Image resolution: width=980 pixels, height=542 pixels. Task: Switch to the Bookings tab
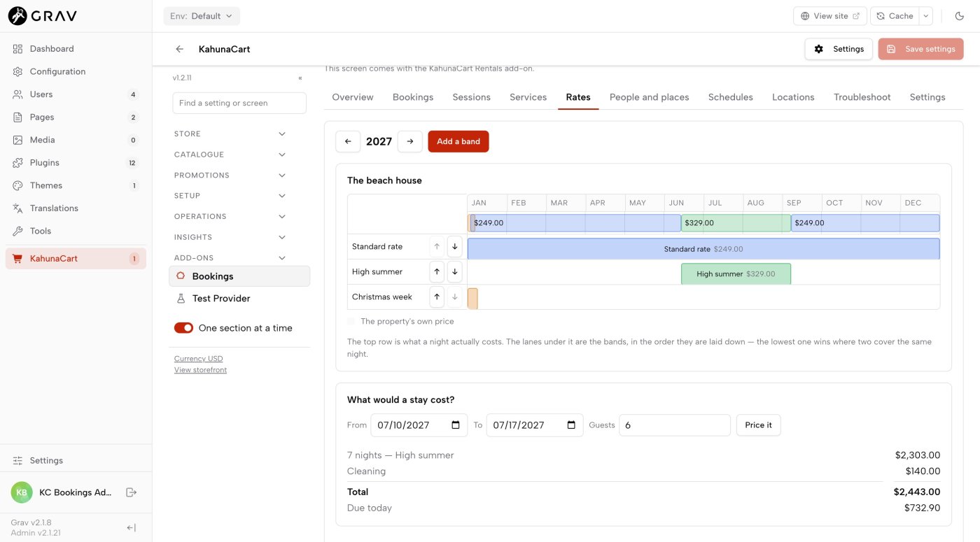[x=413, y=97]
